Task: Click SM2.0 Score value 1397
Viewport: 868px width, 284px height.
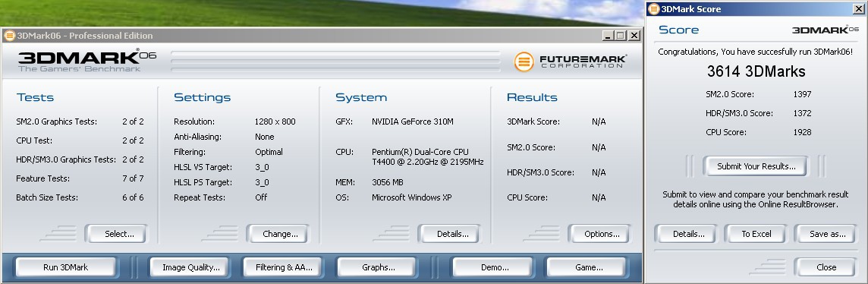Action: (802, 94)
